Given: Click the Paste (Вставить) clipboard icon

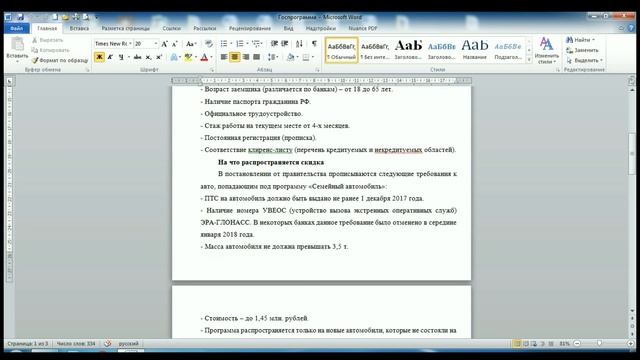Looking at the screenshot, I should tap(17, 44).
